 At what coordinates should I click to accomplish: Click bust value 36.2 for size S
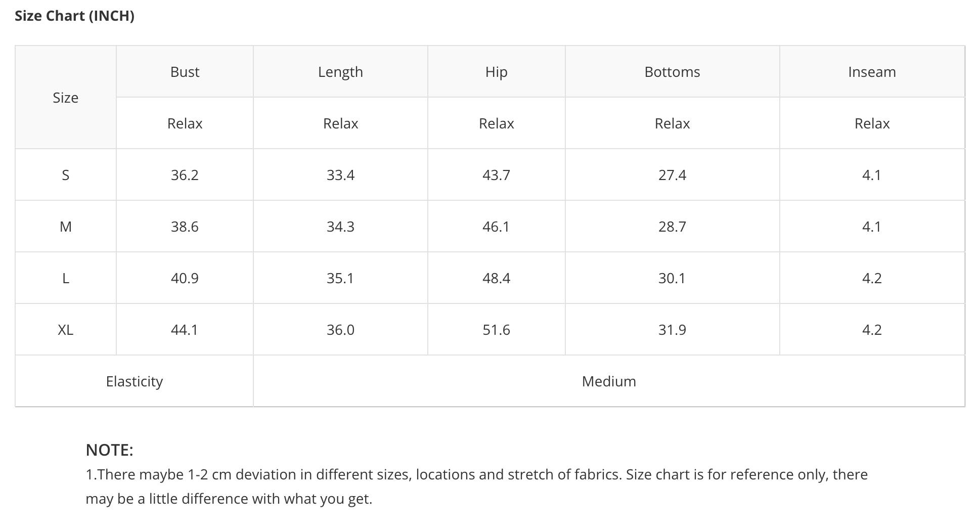pyautogui.click(x=185, y=175)
